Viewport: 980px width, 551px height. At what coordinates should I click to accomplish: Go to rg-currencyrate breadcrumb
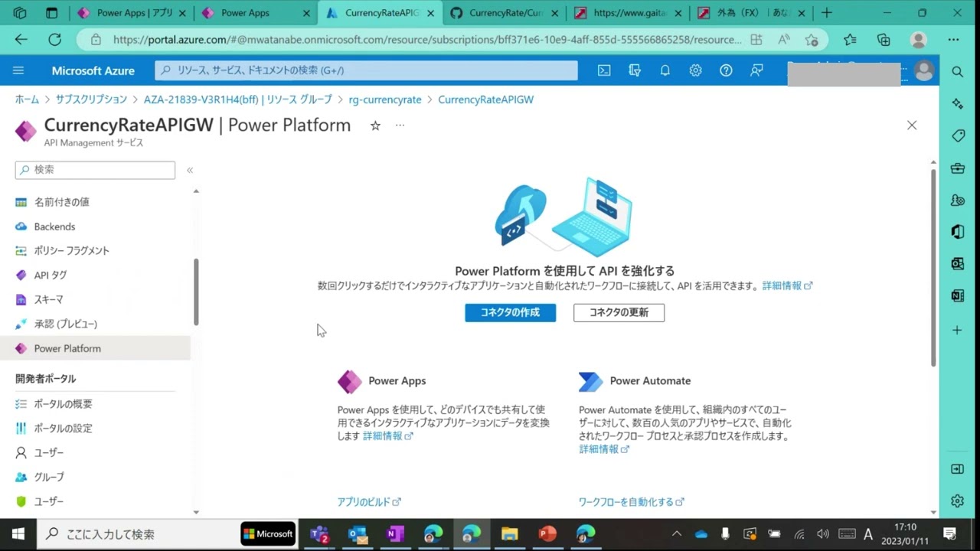tap(385, 99)
